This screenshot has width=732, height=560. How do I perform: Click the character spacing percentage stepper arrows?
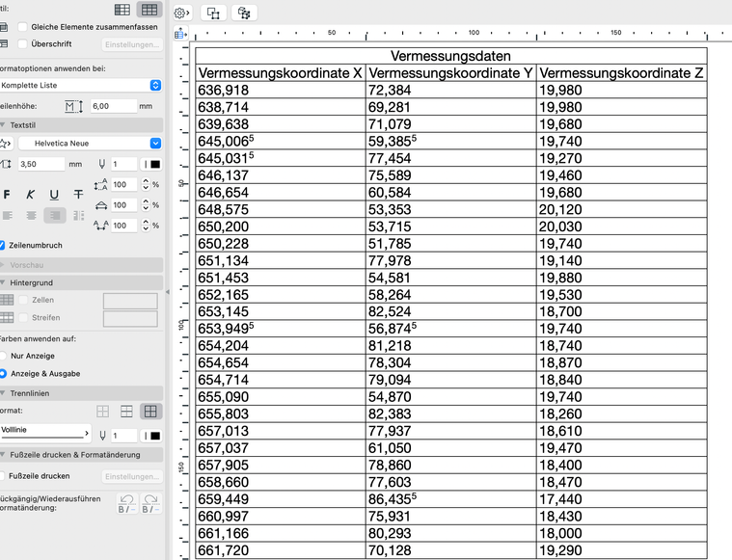click(146, 226)
